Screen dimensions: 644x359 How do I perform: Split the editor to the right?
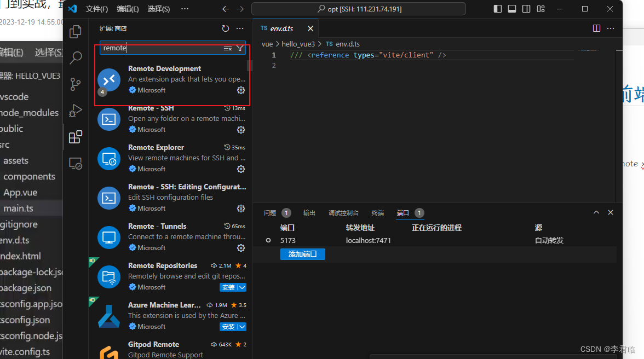click(x=597, y=28)
